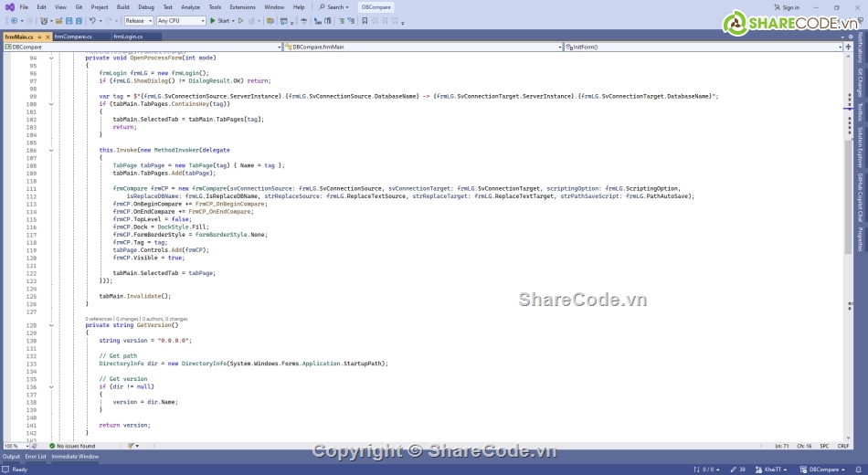Open the Any CPU platform dropdown
868x475 pixels.
pyautogui.click(x=181, y=20)
